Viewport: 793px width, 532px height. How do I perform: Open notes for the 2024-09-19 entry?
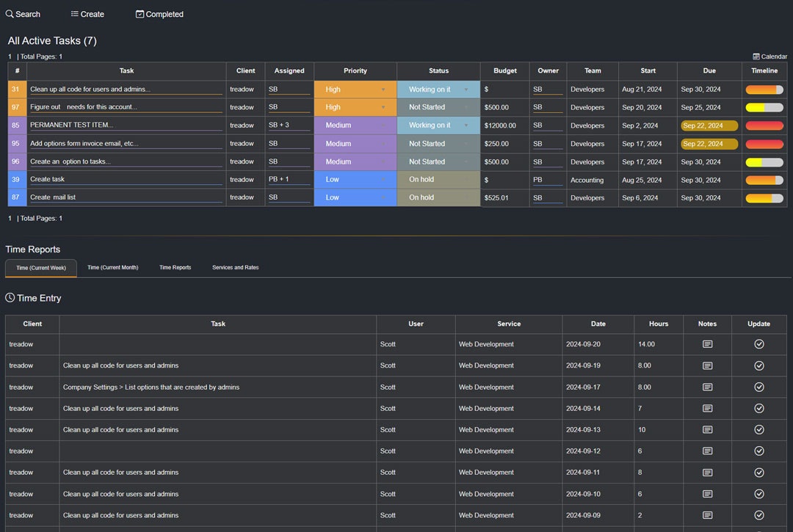708,365
